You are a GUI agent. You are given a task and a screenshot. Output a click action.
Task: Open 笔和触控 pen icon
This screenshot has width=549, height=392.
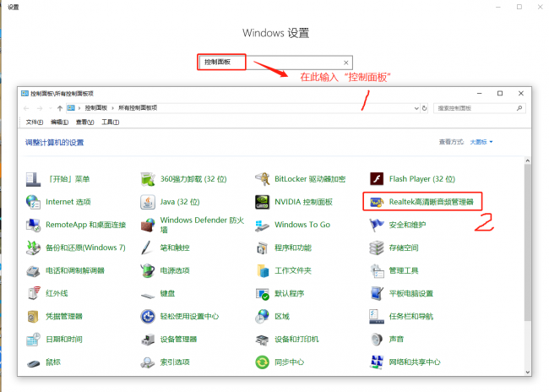coord(147,248)
